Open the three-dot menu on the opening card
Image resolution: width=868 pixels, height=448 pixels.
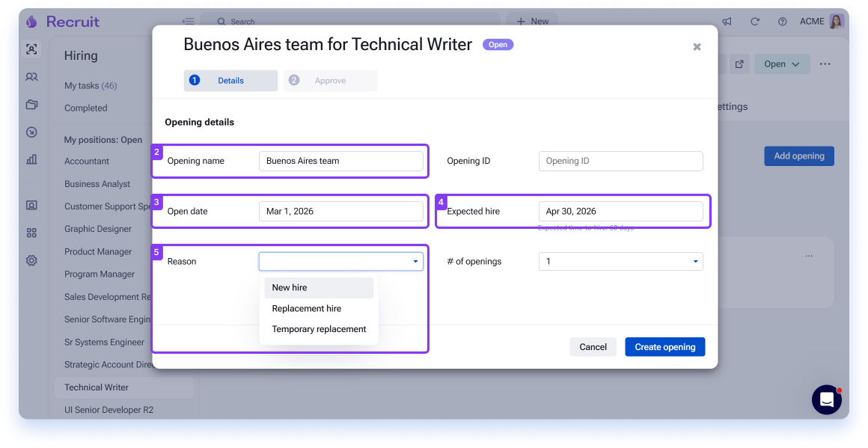(x=809, y=256)
